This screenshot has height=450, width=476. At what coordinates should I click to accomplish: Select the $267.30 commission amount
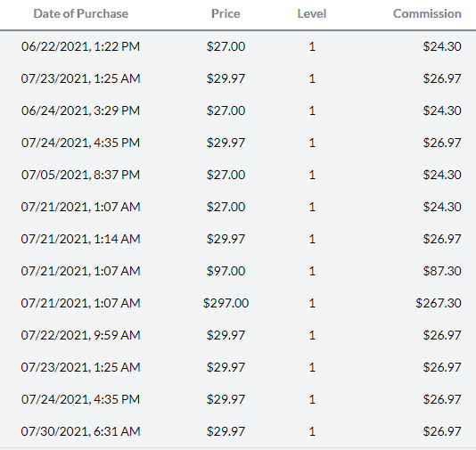point(439,303)
